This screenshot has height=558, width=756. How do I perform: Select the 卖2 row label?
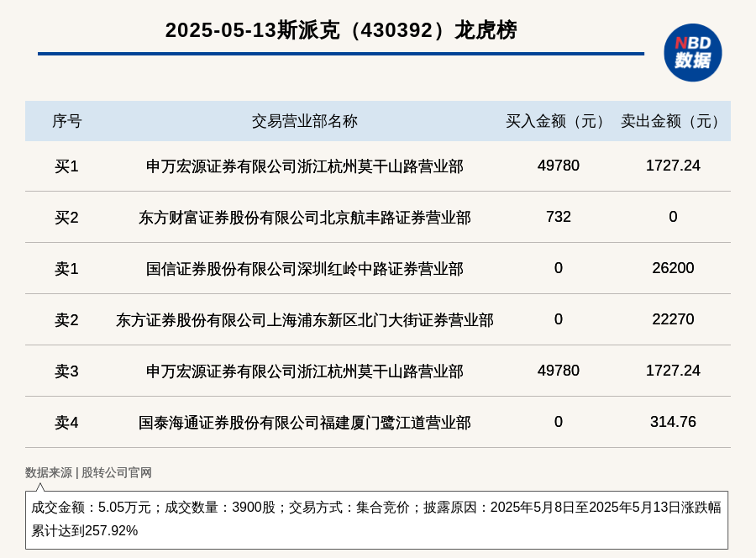click(66, 319)
